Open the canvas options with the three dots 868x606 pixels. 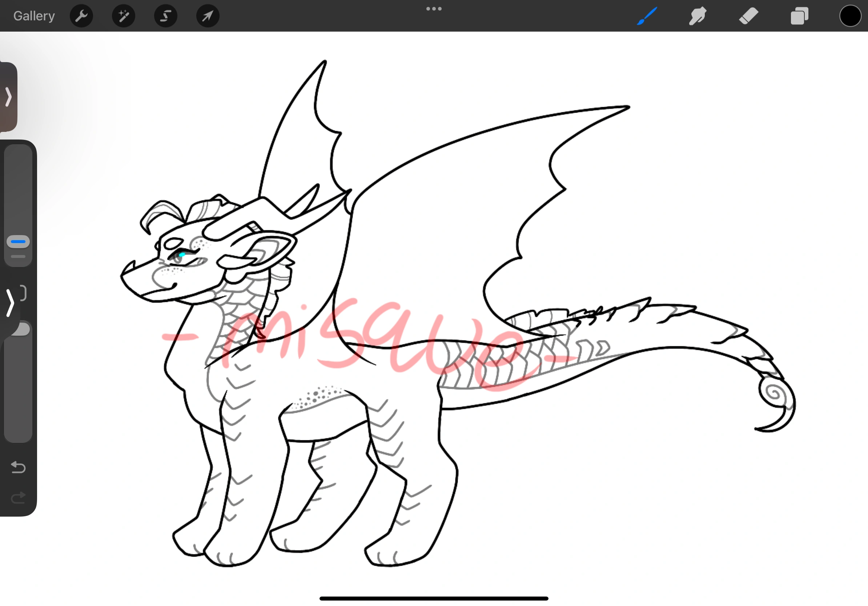tap(434, 8)
